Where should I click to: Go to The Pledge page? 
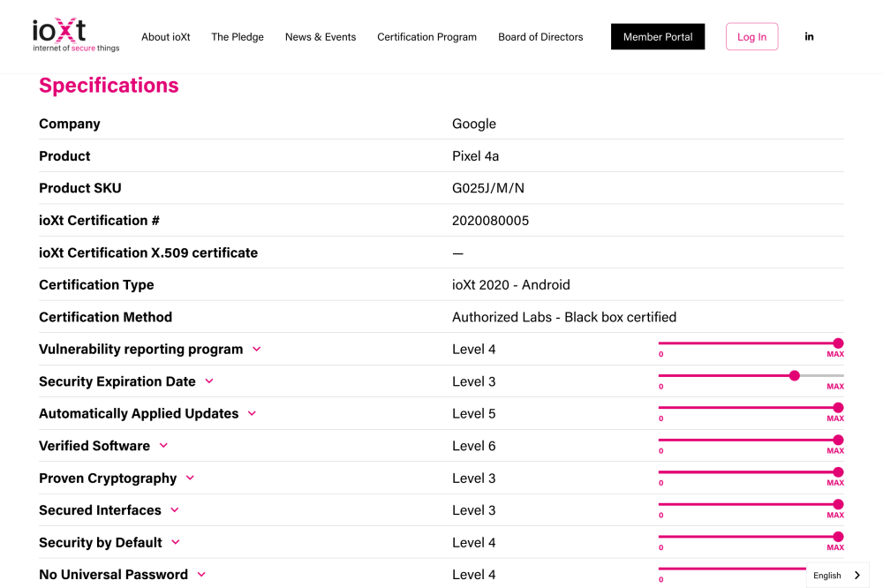point(238,37)
